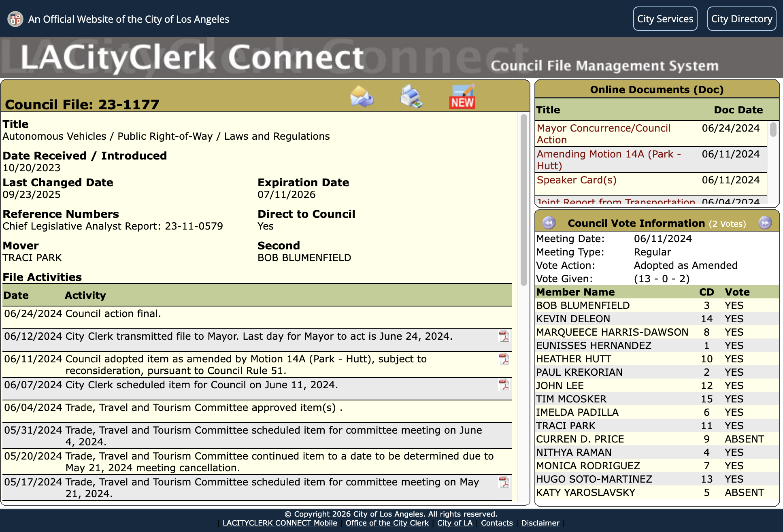Open PDF for 06/11/2024 Council adoption
This screenshot has height=532, width=783.
[x=504, y=359]
